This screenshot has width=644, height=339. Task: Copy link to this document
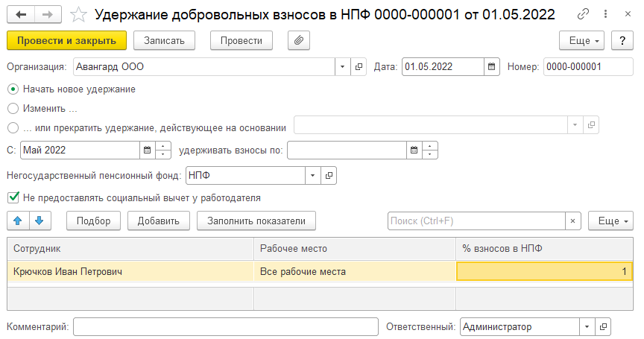coord(582,14)
